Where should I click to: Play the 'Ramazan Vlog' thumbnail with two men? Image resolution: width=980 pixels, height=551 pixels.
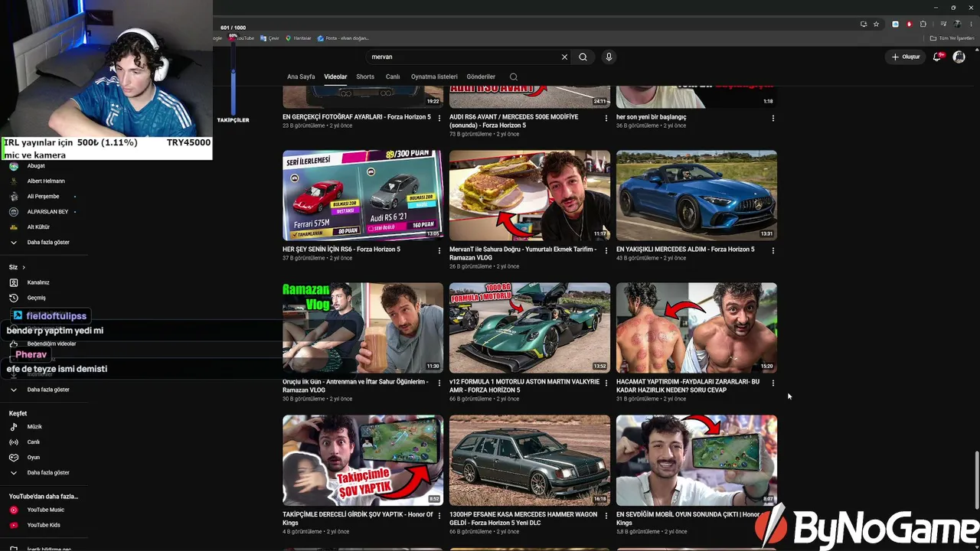pyautogui.click(x=363, y=328)
